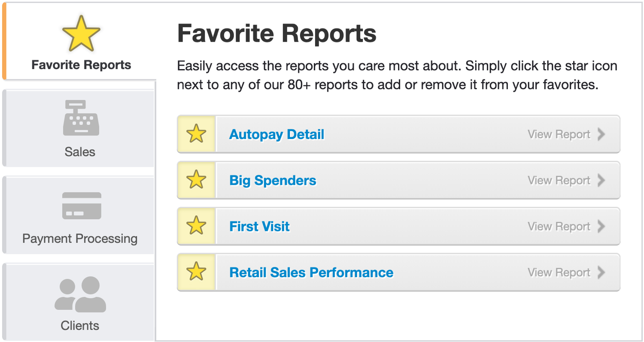The image size is (644, 342).
Task: Click View Report for Retail Sales Performance
Action: [x=559, y=272]
